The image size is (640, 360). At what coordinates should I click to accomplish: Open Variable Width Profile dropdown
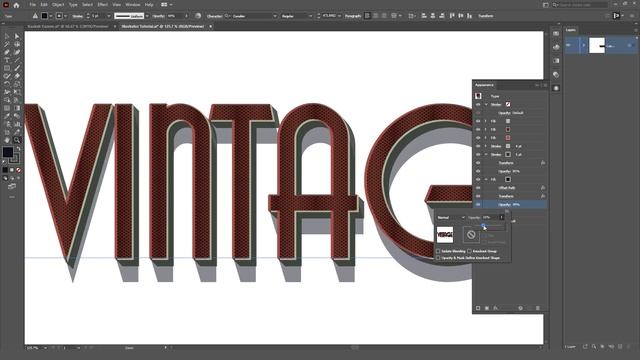[x=147, y=16]
